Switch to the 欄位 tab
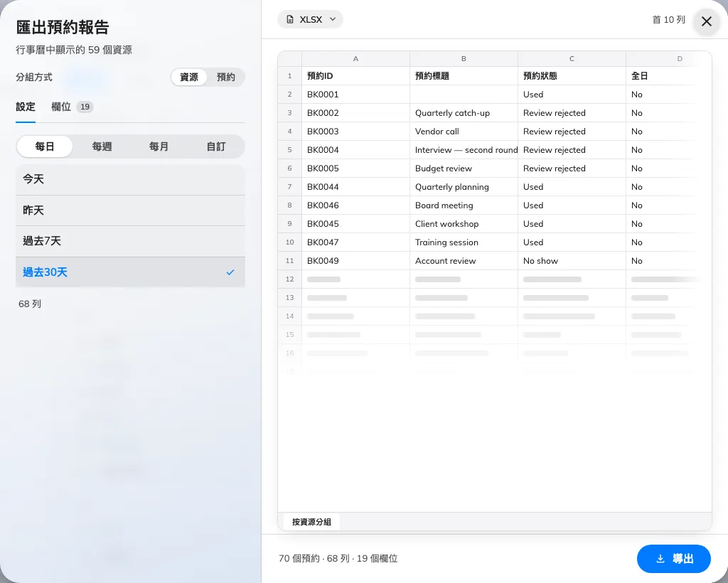728x583 pixels. pos(72,107)
